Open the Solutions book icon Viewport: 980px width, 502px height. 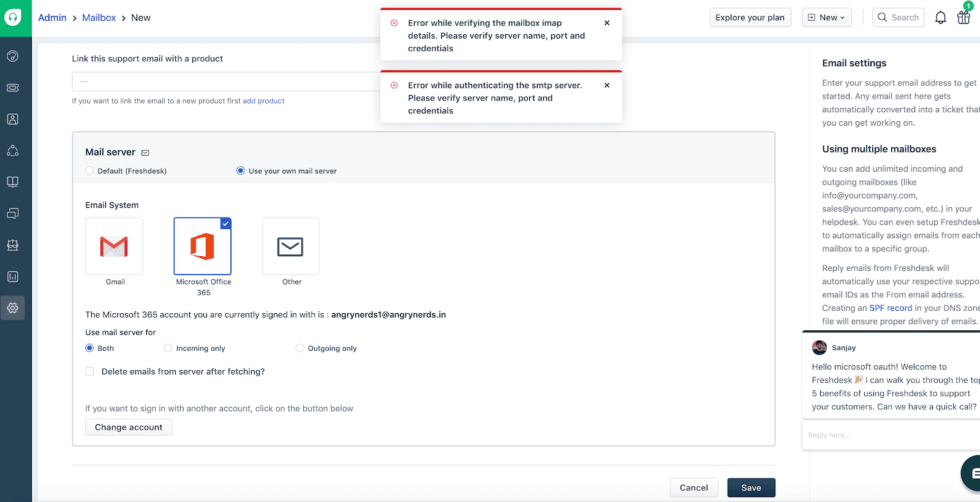click(x=13, y=182)
